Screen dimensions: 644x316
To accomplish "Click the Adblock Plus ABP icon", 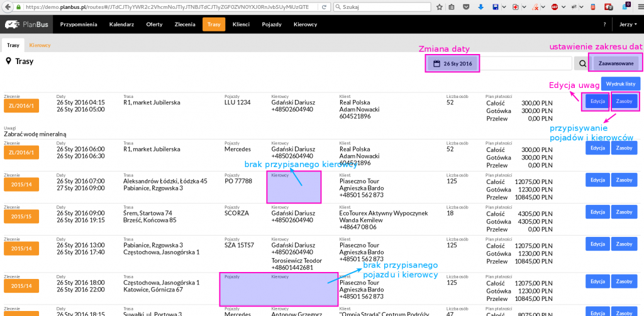I will tap(554, 8).
